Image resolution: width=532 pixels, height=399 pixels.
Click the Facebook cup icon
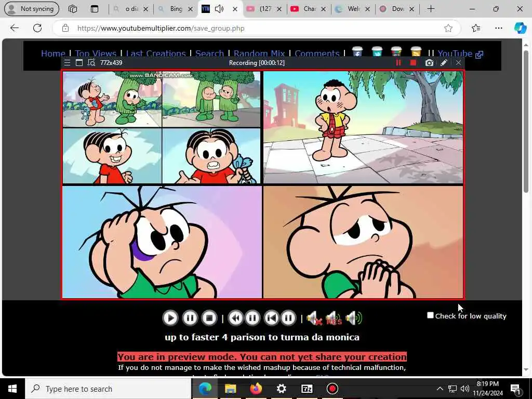tap(357, 51)
